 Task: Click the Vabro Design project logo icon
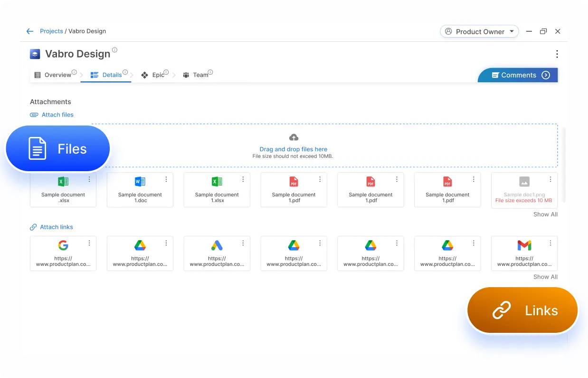pos(34,54)
